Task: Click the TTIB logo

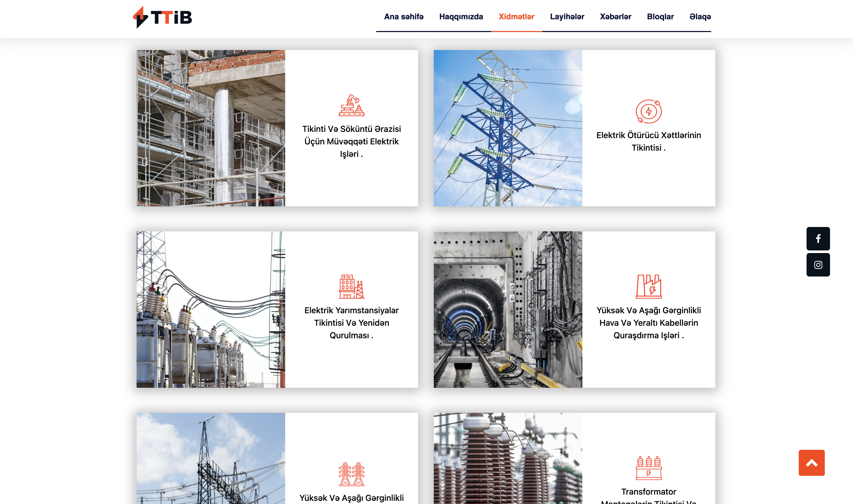Action: coord(162,17)
